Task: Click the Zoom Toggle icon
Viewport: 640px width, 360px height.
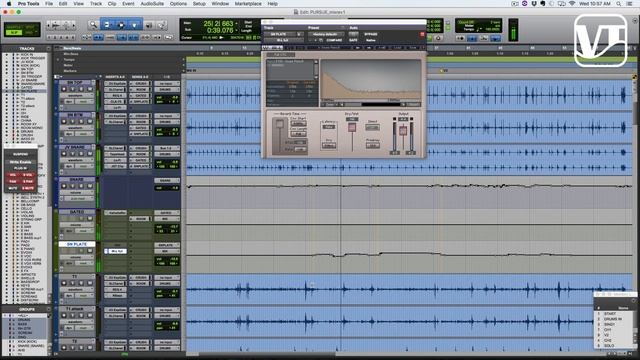Action: tap(87, 37)
